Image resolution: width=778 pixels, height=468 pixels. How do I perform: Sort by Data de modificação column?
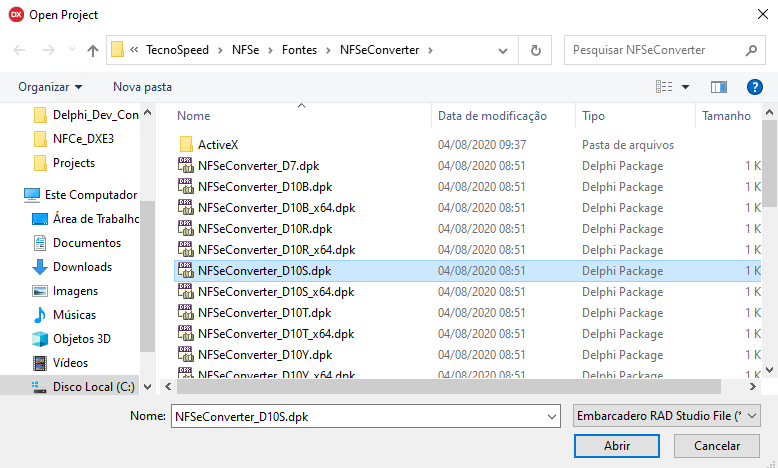[x=492, y=116]
